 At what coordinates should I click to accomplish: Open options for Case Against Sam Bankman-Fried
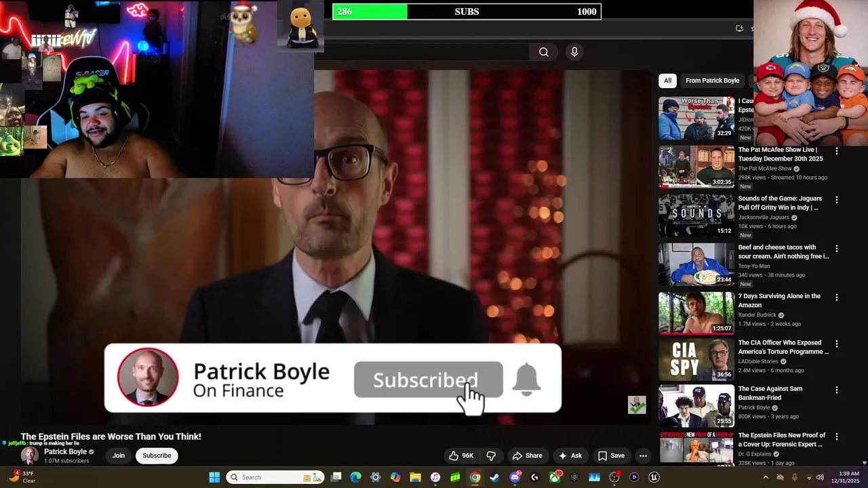coord(836,390)
